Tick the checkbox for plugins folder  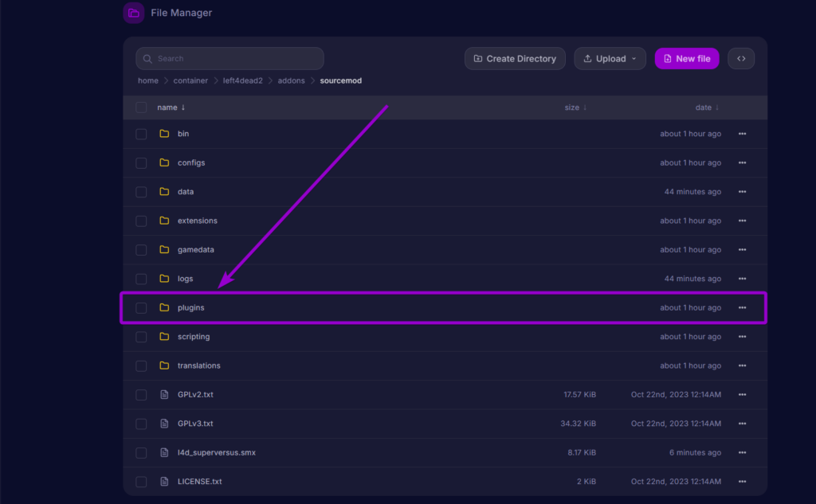[141, 307]
